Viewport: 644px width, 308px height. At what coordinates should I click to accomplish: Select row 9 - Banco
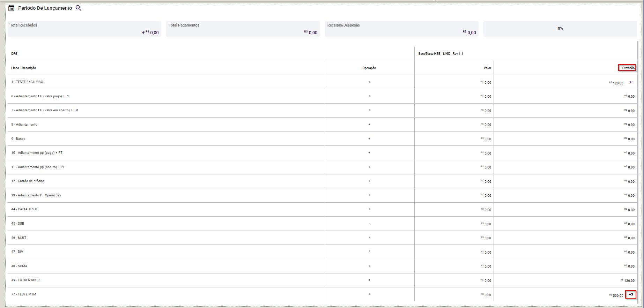click(x=323, y=139)
